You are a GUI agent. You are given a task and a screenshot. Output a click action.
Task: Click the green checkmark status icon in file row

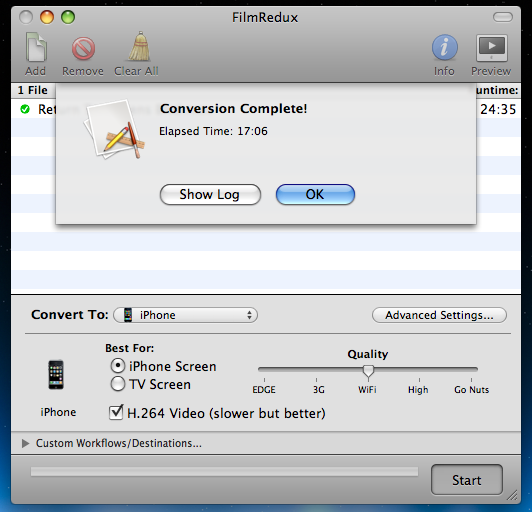pos(25,109)
